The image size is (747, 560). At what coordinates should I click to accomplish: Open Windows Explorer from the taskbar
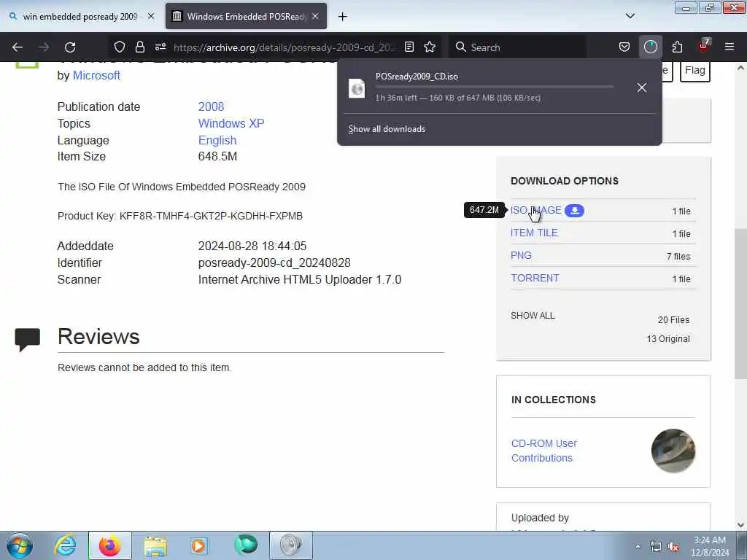click(155, 547)
